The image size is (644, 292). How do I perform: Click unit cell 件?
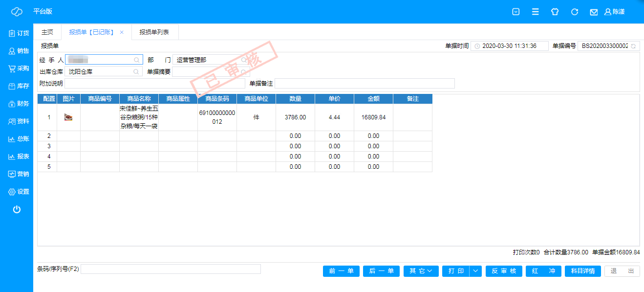click(257, 117)
